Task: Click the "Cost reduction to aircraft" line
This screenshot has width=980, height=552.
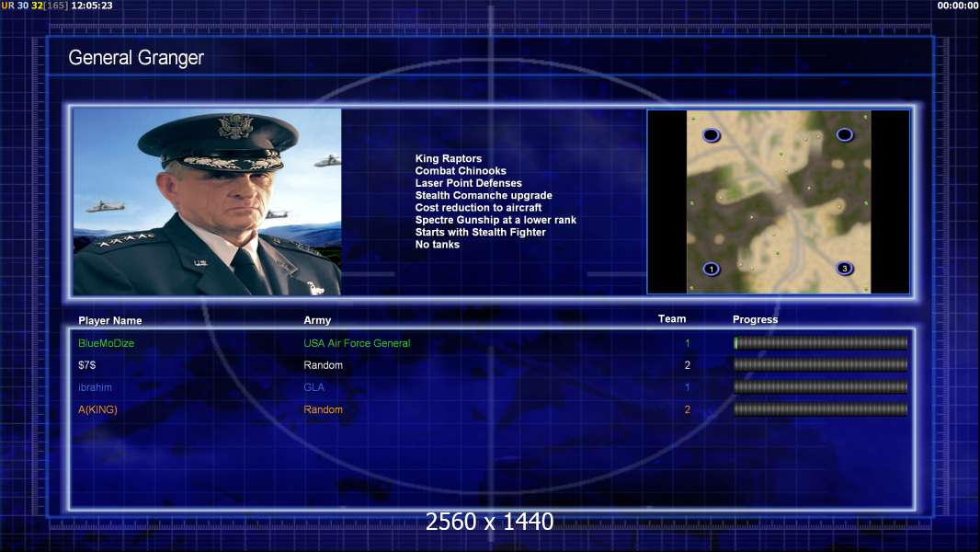Action: click(x=478, y=208)
